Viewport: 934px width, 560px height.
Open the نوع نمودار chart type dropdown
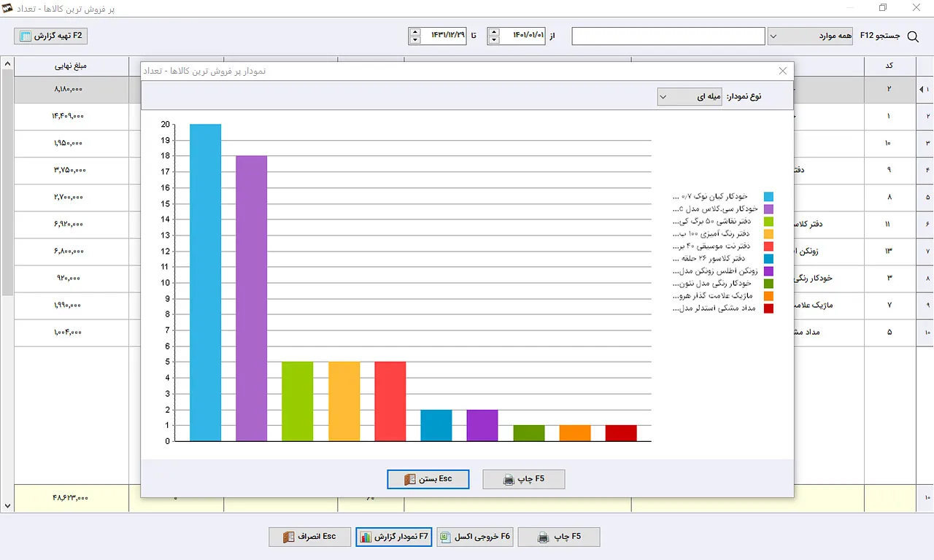(x=690, y=96)
